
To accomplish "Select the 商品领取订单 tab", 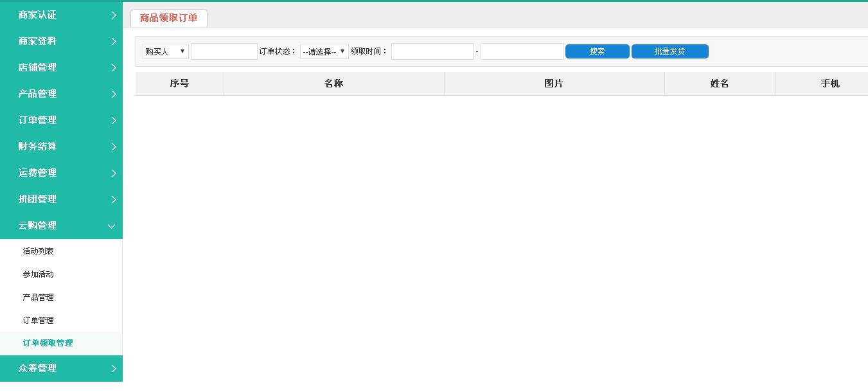I will [168, 18].
